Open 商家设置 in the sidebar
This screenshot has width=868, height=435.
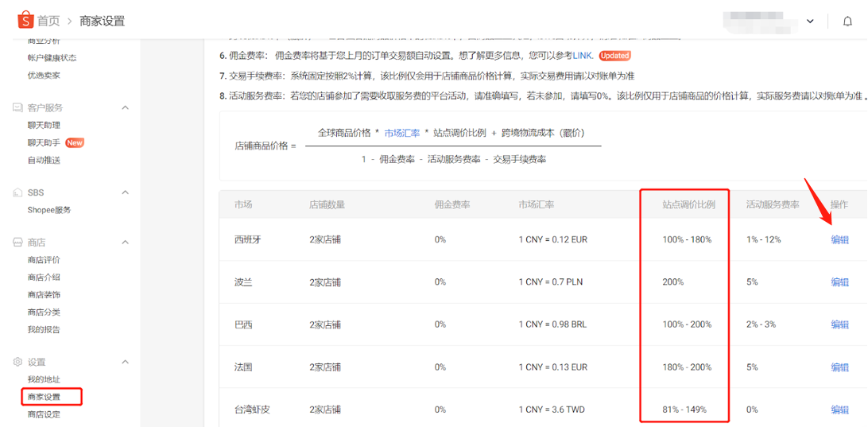tap(44, 397)
